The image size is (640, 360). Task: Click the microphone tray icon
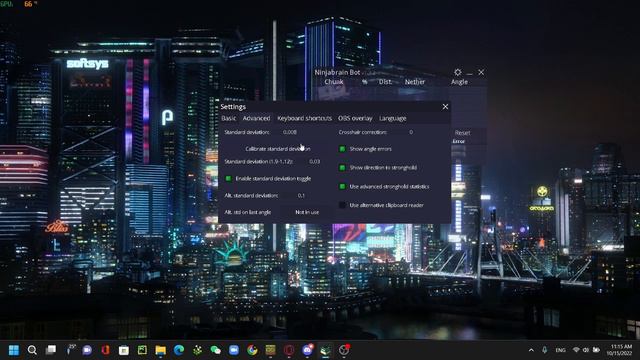(544, 350)
